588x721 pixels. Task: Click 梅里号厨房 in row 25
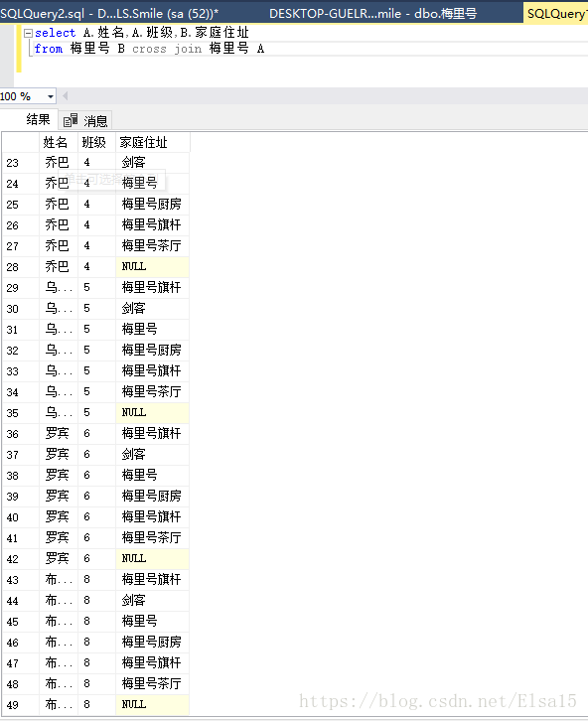(153, 205)
